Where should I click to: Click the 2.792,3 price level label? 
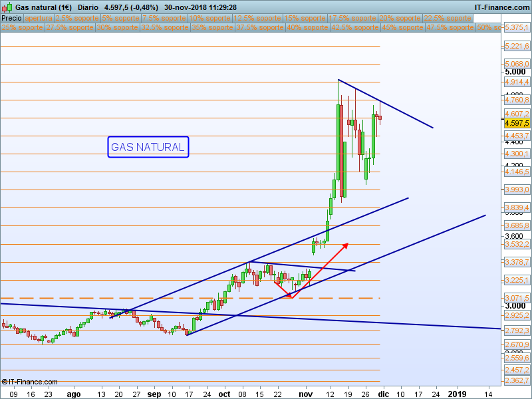point(517,331)
